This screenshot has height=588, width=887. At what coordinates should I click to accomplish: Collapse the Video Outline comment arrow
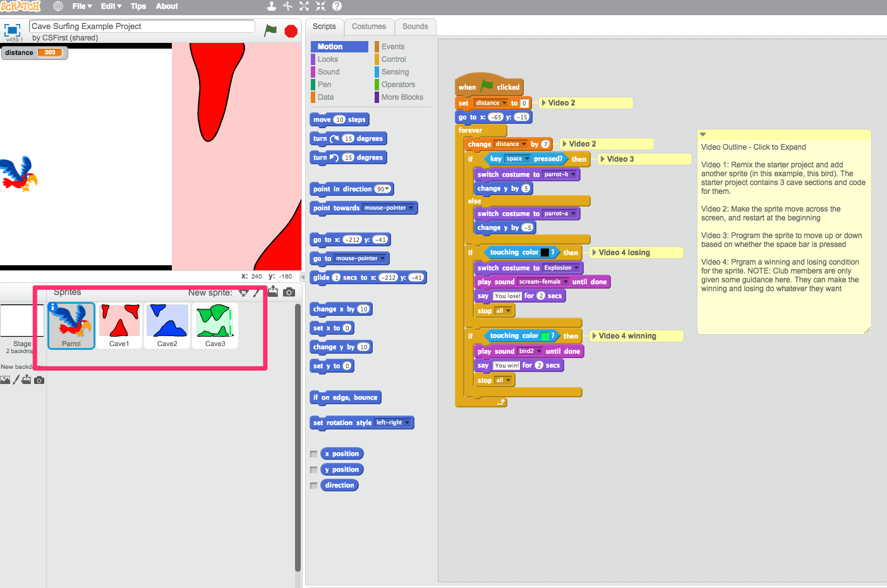703,135
